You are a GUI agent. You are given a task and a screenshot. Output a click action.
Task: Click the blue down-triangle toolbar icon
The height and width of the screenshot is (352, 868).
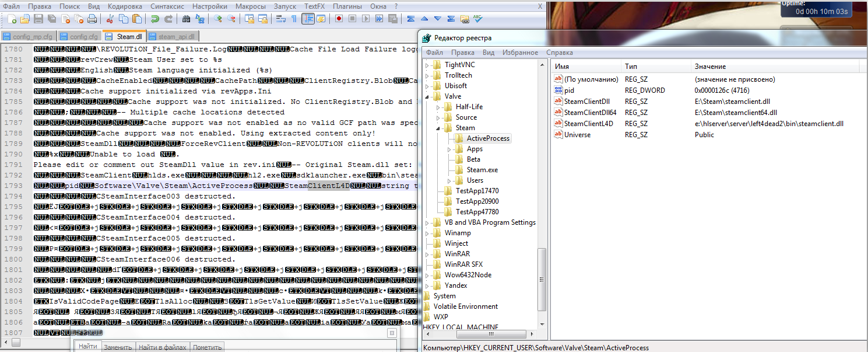[x=437, y=19]
